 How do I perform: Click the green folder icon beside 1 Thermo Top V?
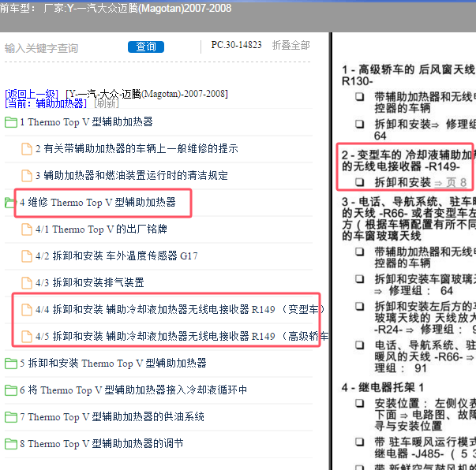pyautogui.click(x=11, y=122)
